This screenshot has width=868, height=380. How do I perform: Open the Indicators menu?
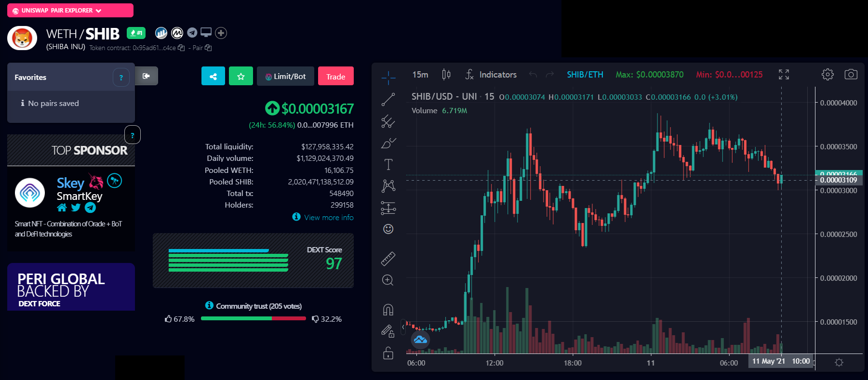coord(491,75)
